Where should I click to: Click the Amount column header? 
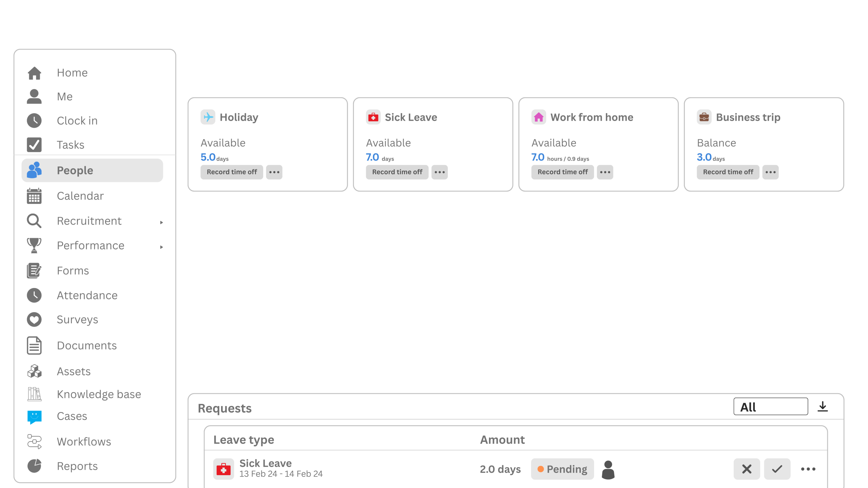pyautogui.click(x=502, y=440)
